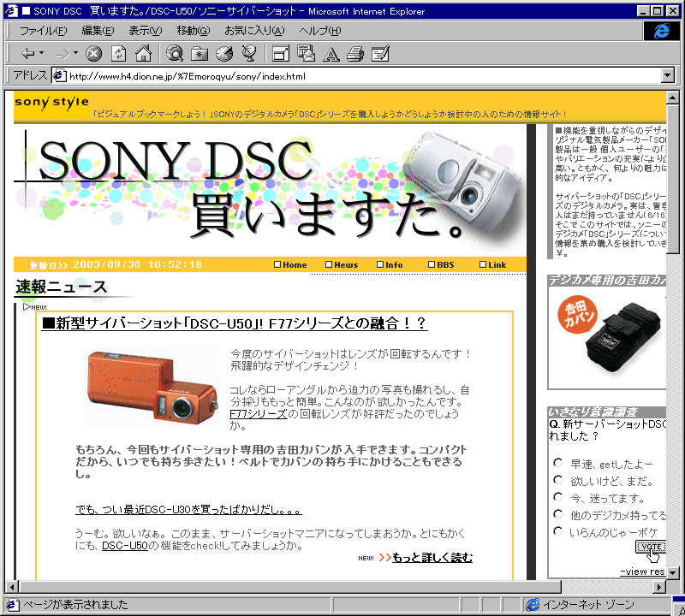
Task: Click the vertical scrollbar up arrow
Action: (x=672, y=98)
